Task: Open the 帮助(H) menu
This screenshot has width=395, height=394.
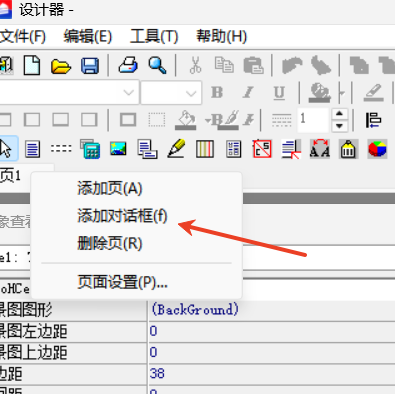Action: coord(222,36)
